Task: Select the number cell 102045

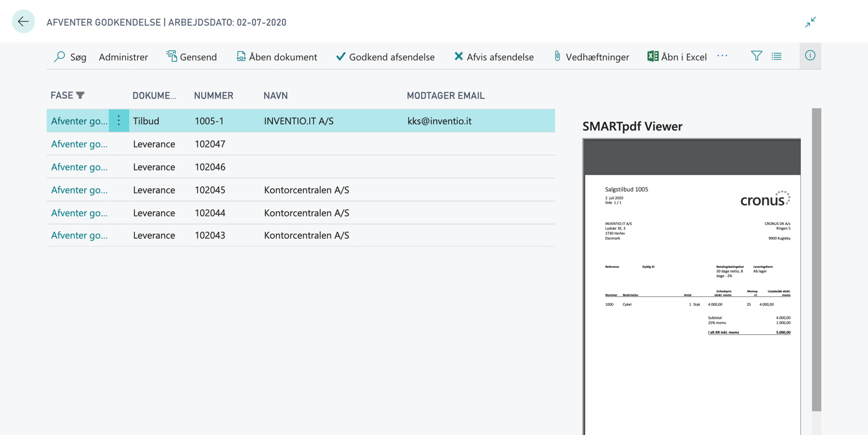Action: click(x=210, y=190)
